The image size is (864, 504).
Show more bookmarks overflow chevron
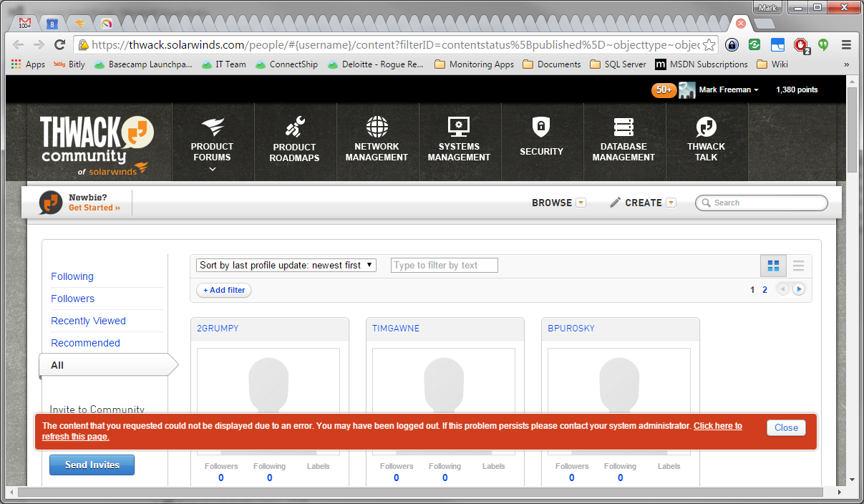coord(847,64)
